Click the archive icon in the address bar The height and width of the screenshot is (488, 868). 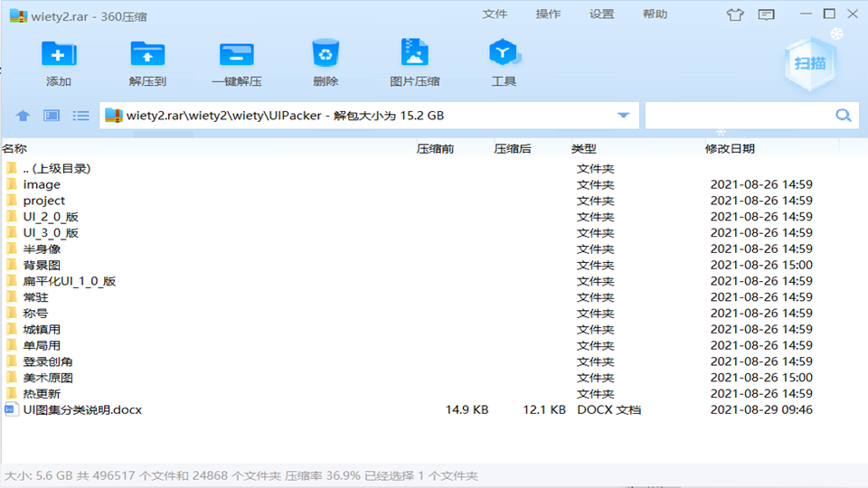(x=114, y=115)
